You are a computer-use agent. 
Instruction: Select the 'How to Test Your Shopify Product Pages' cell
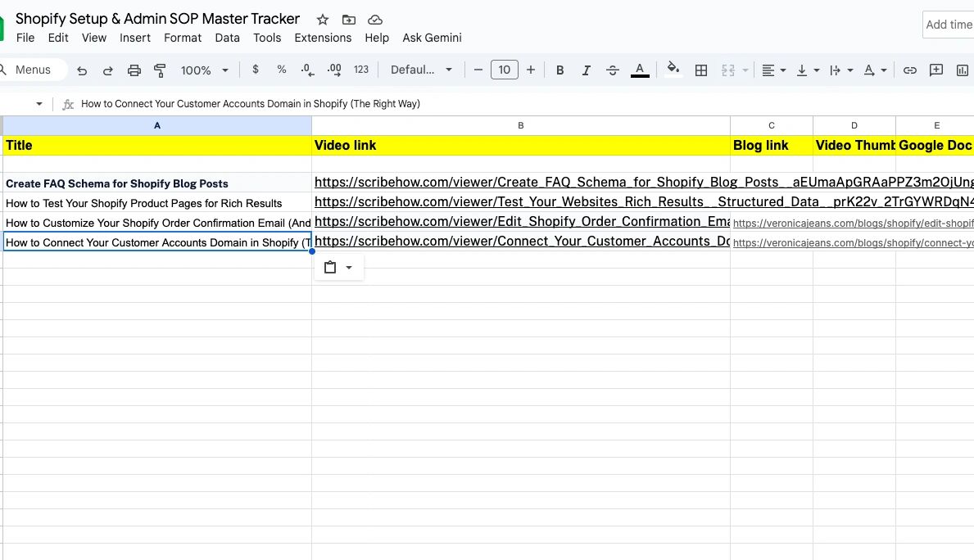point(157,203)
